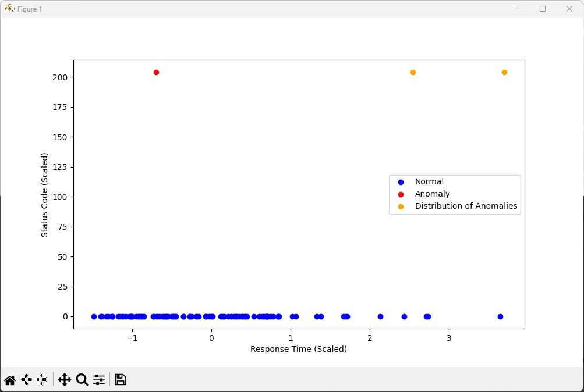Click y-axis tick label 125
This screenshot has height=392, width=584.
coord(60,167)
